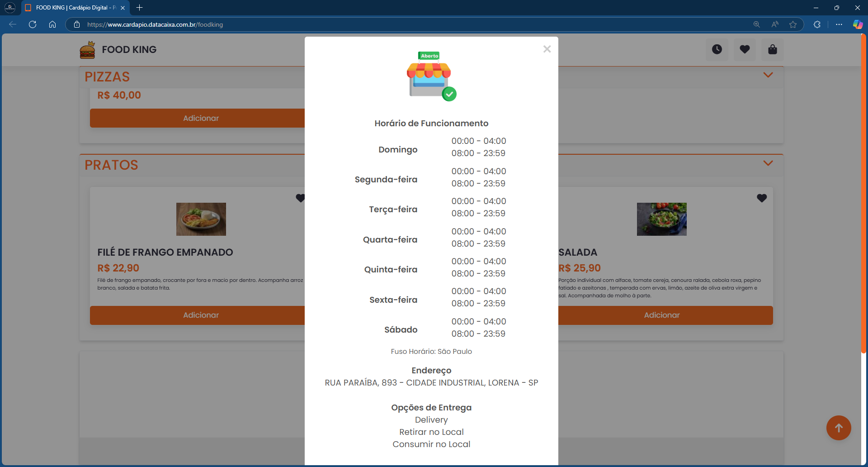Viewport: 868px width, 467px height.
Task: Go to browser home page
Action: click(x=52, y=24)
